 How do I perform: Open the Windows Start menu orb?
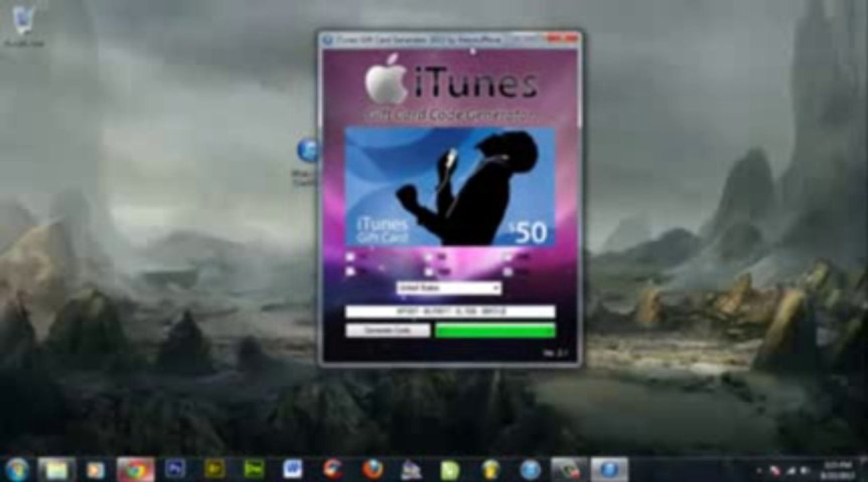click(x=17, y=469)
